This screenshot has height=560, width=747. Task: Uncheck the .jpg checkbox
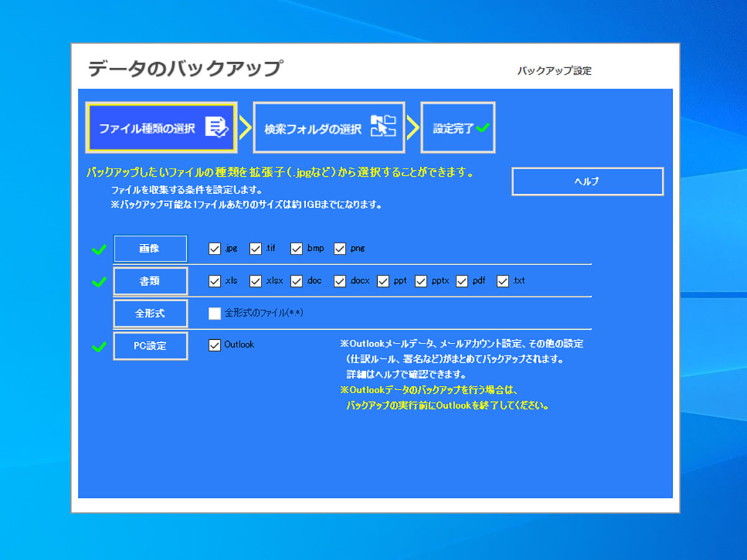pyautogui.click(x=215, y=249)
